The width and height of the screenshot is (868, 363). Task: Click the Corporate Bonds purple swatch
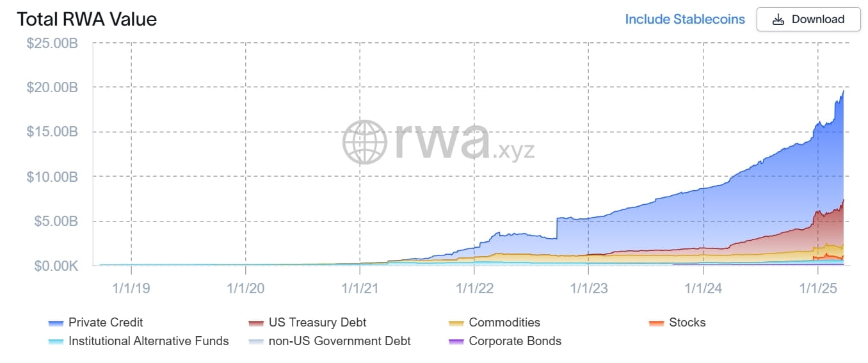456,342
